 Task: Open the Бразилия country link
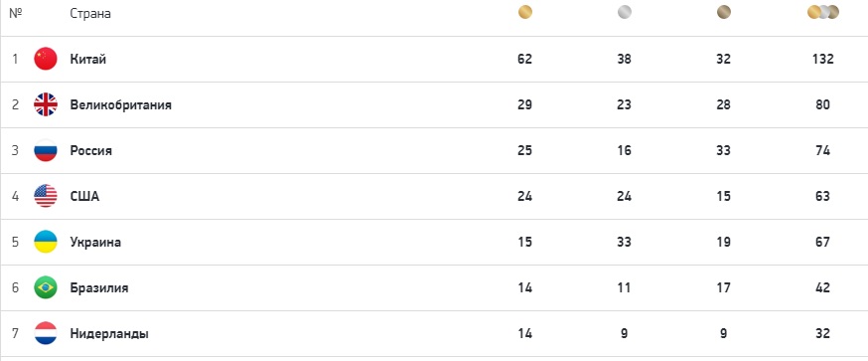99,287
